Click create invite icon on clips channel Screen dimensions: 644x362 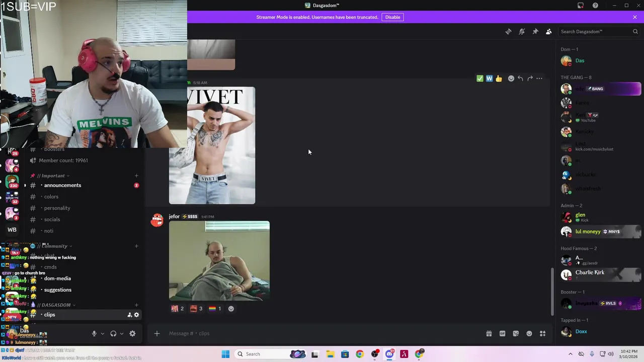point(129,315)
